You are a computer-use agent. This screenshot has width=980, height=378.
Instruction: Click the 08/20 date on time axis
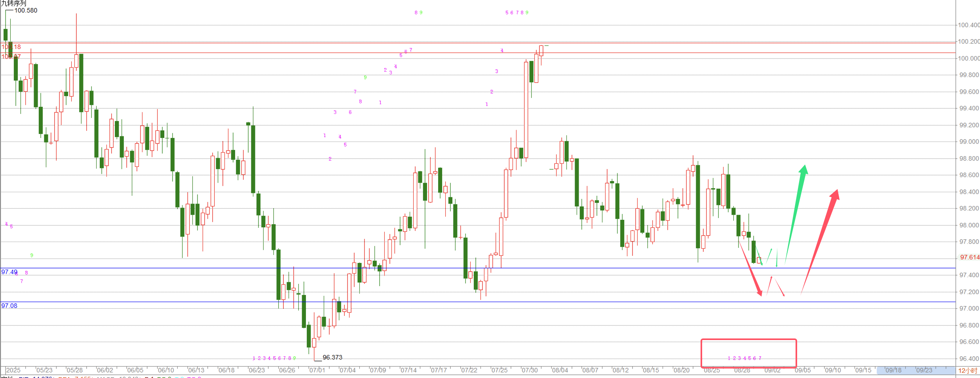(x=682, y=370)
